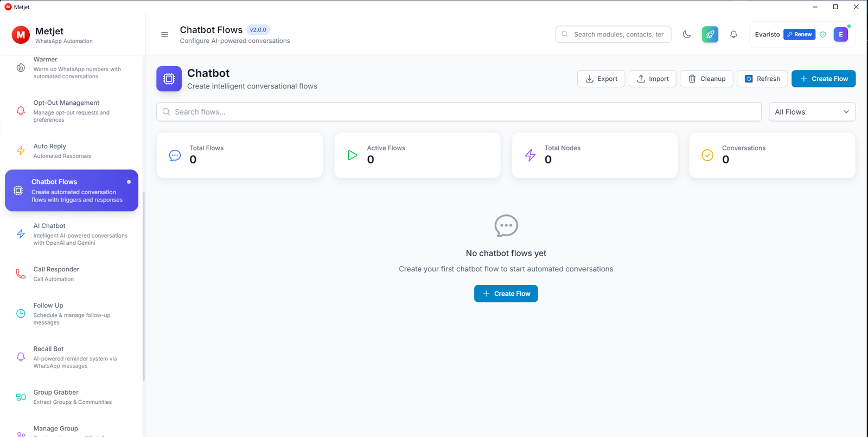Screen dimensions: 868x437
Task: Open the All Flows filter dropdown
Action: pos(812,111)
